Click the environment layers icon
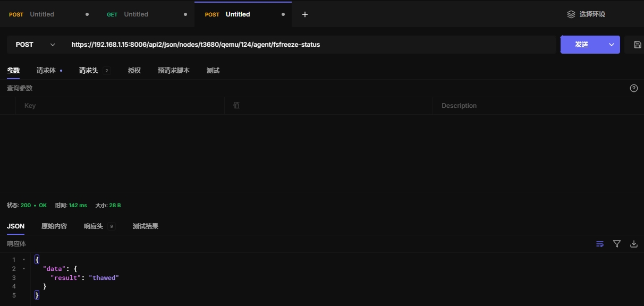The height and width of the screenshot is (306, 644). point(571,14)
